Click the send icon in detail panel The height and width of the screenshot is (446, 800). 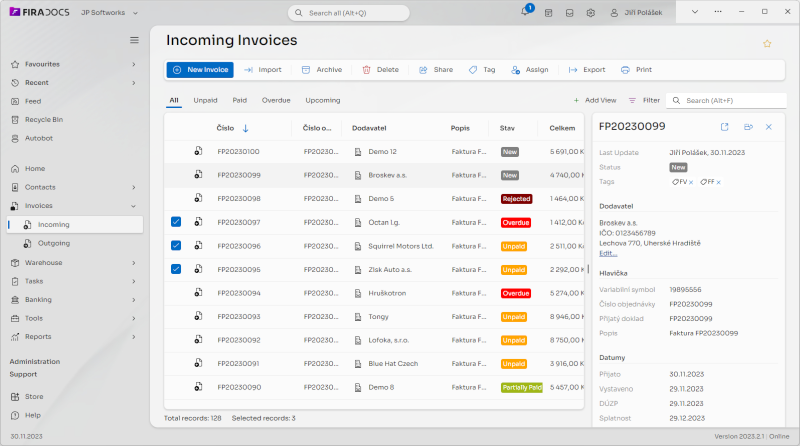(748, 127)
